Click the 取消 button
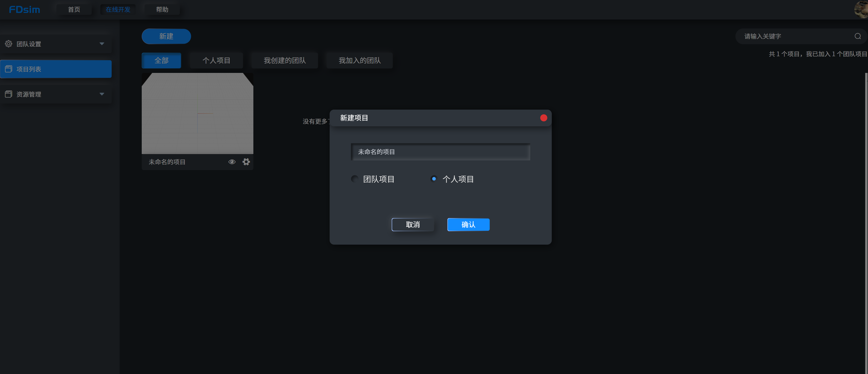The height and width of the screenshot is (374, 868). [412, 225]
